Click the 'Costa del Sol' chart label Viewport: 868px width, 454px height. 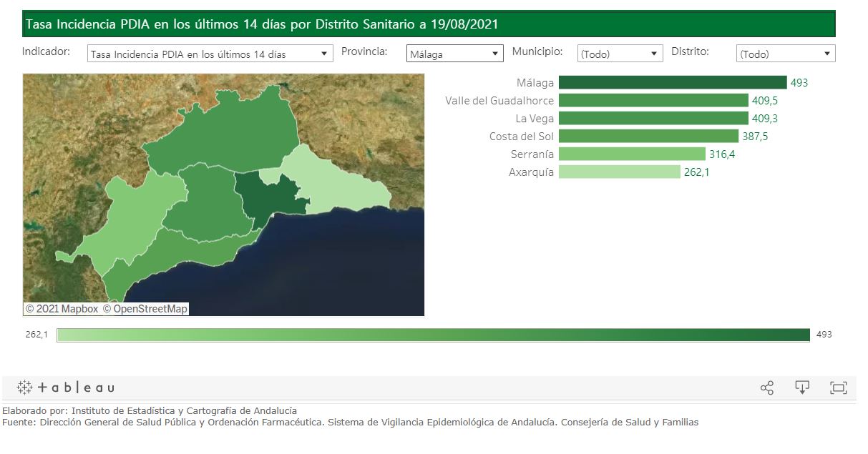tap(522, 137)
